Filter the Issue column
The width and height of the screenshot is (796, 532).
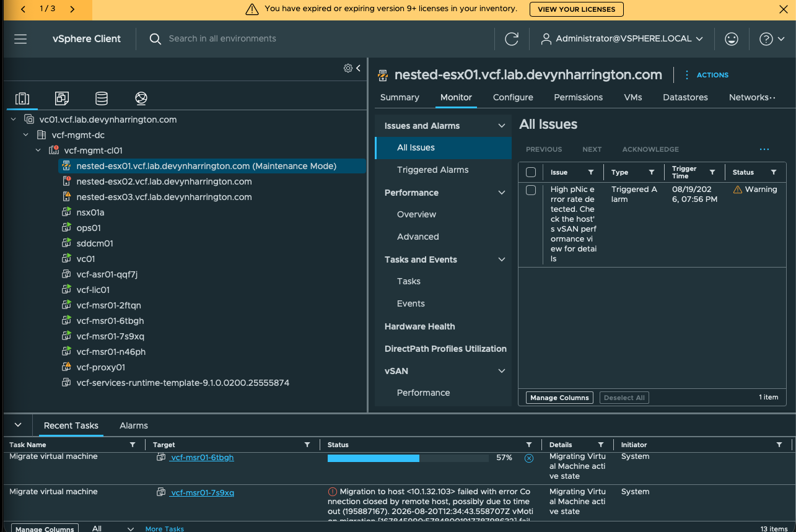(x=591, y=172)
